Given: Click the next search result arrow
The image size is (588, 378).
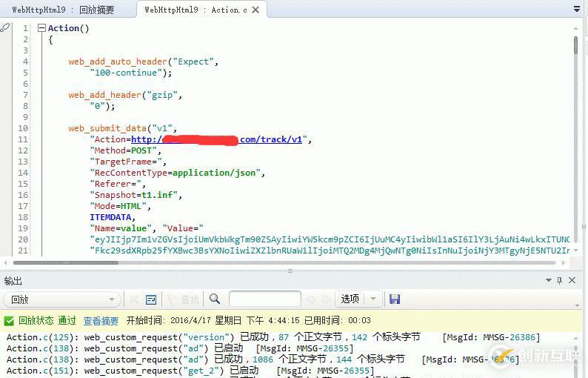Looking at the screenshot, I should pos(326,299).
